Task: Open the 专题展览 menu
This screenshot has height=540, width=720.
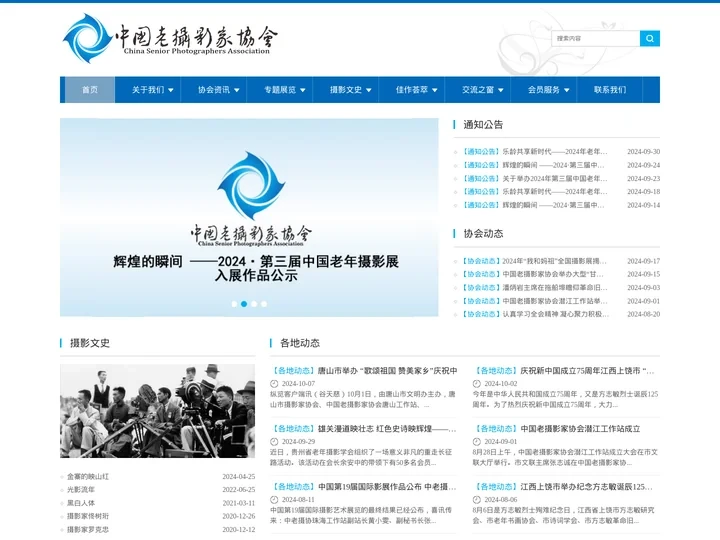Action: point(280,90)
